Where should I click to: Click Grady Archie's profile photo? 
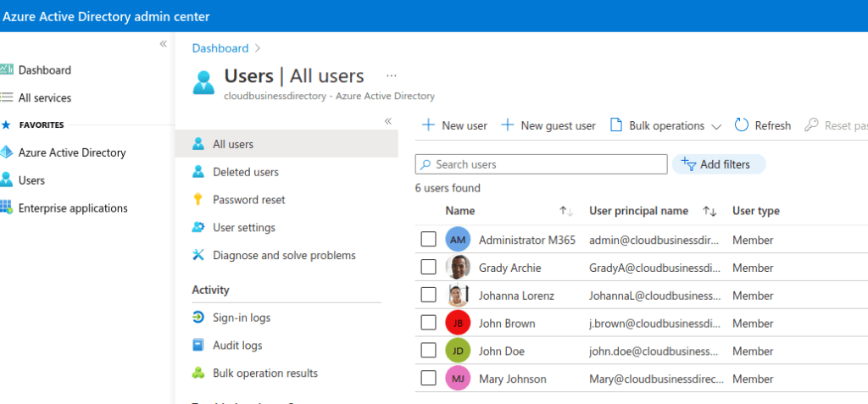pos(458,268)
